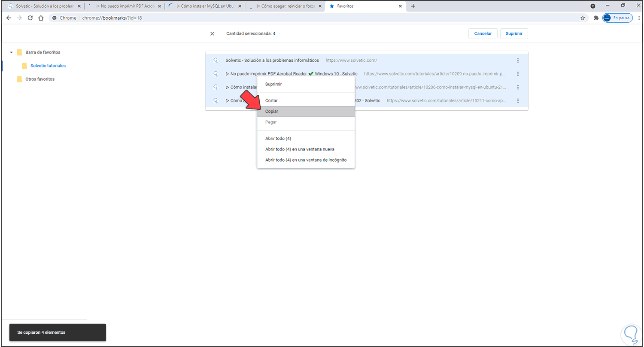Close the 'No puedo imprimir PDF' tab
644x347 pixels.
[x=159, y=6]
